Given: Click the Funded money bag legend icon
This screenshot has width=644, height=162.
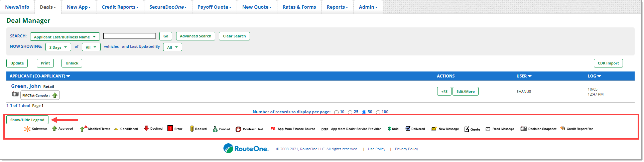Looking at the screenshot, I should click(215, 129).
